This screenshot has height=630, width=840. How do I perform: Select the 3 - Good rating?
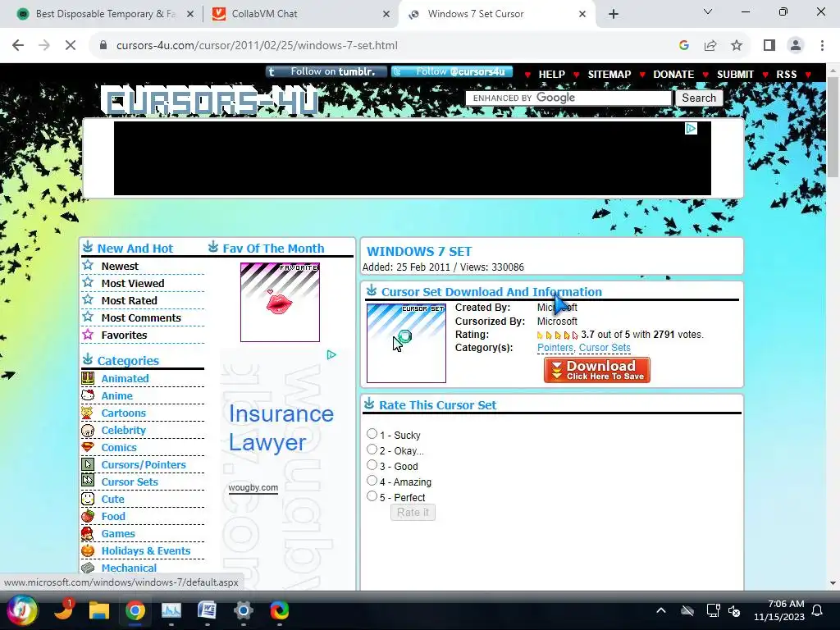point(372,464)
